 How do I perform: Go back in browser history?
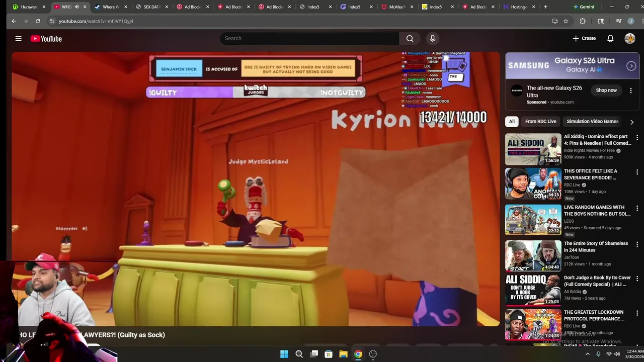tap(14, 21)
